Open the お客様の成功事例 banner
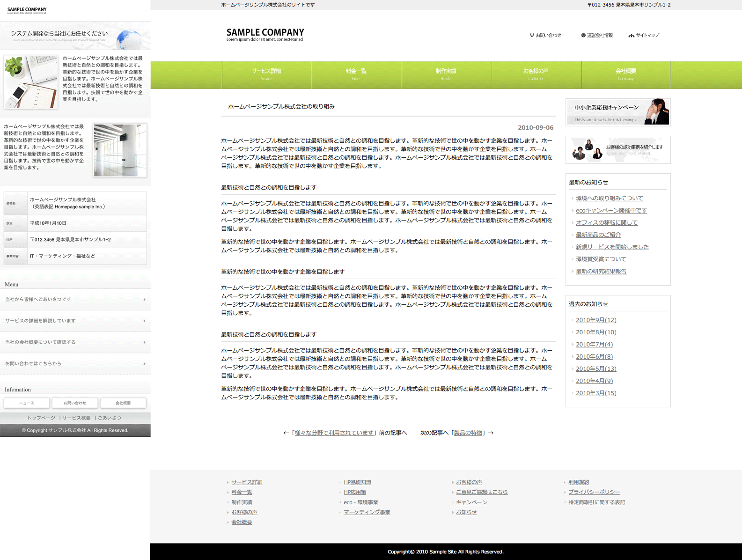The width and height of the screenshot is (742, 560). click(617, 150)
